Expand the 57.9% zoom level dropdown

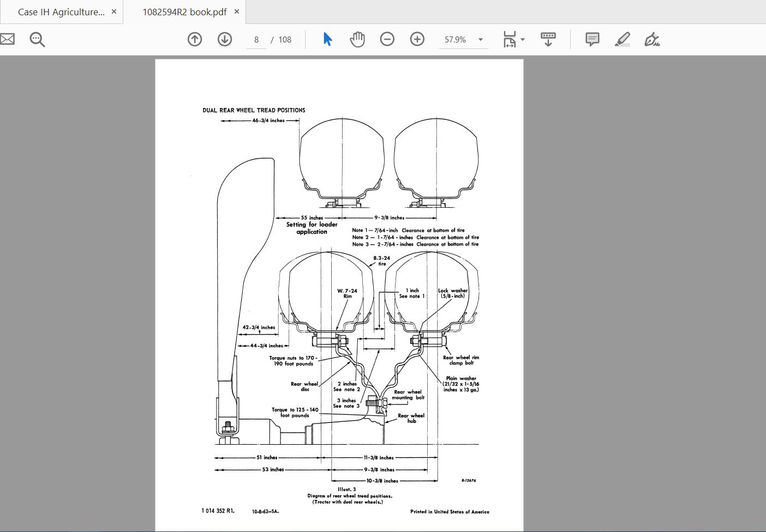coord(481,40)
